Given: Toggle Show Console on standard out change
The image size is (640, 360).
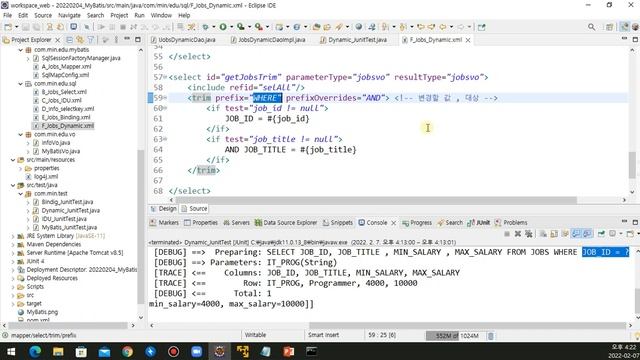Looking at the screenshot, I should coord(576,233).
